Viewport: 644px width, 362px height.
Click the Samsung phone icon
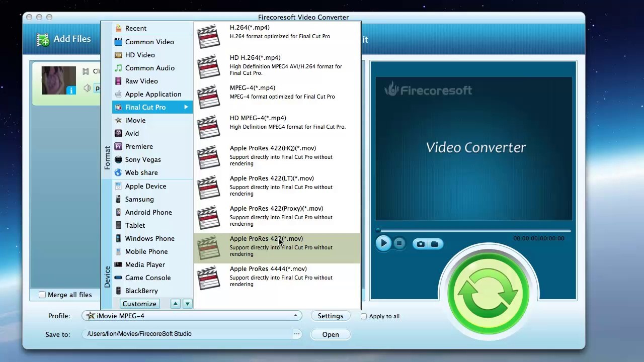click(118, 199)
